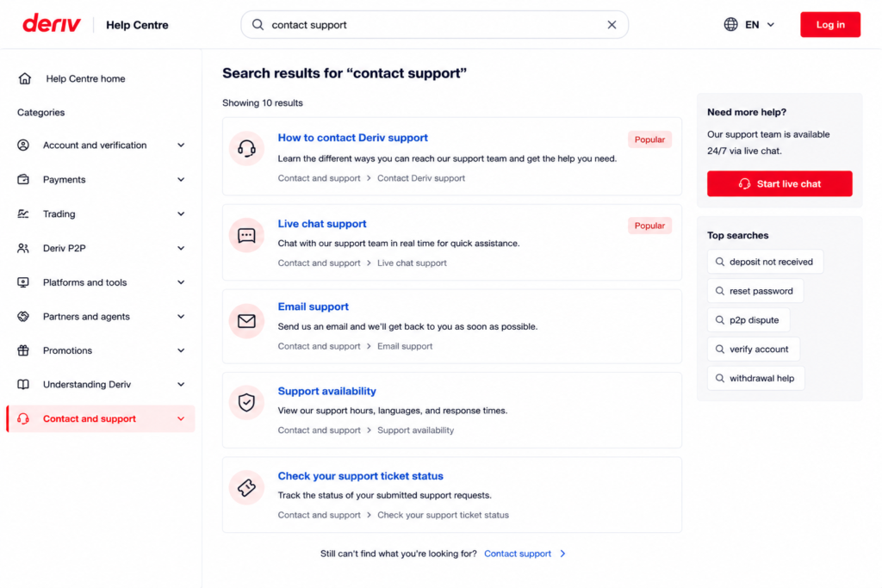Click the Start live chat button
The width and height of the screenshot is (882, 588).
click(x=780, y=184)
